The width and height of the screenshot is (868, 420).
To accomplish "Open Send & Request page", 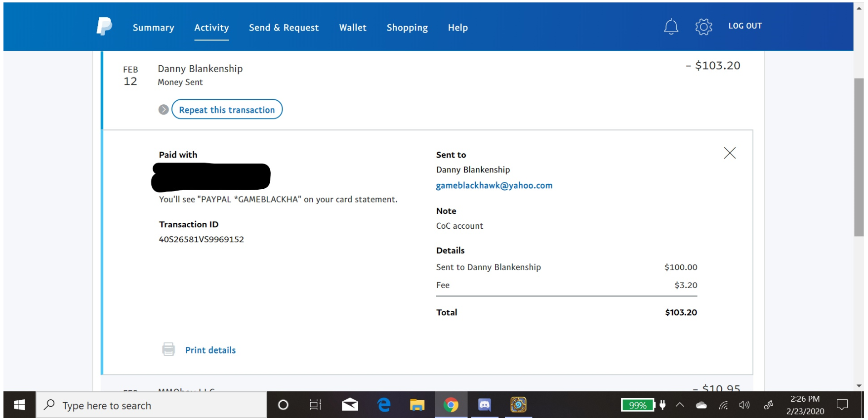I will click(284, 28).
